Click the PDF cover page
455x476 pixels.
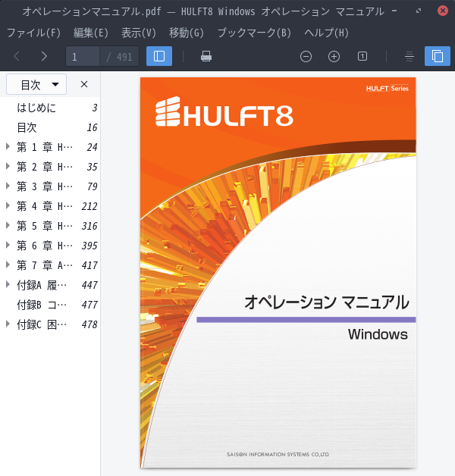(x=278, y=272)
